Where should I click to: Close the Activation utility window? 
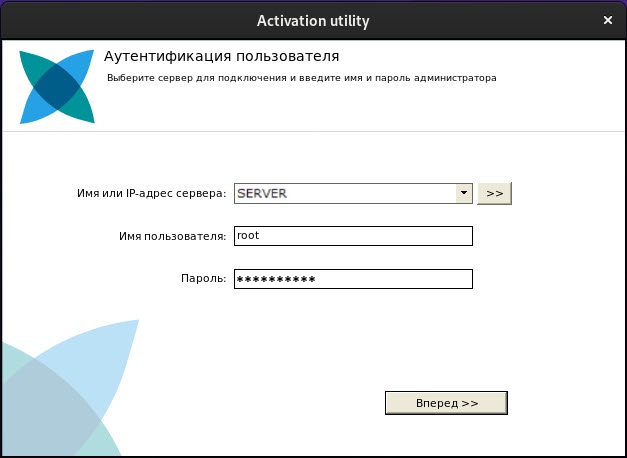point(607,19)
